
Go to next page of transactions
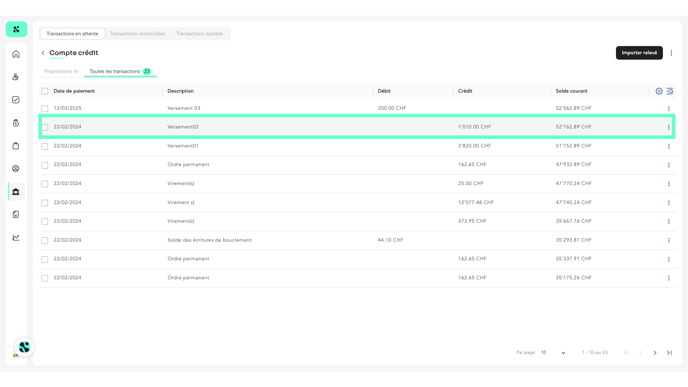point(655,353)
